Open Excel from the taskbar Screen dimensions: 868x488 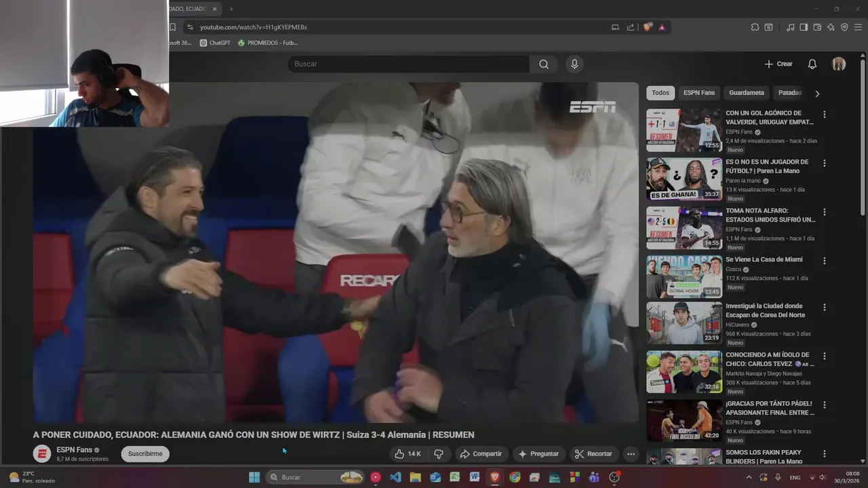(455, 477)
